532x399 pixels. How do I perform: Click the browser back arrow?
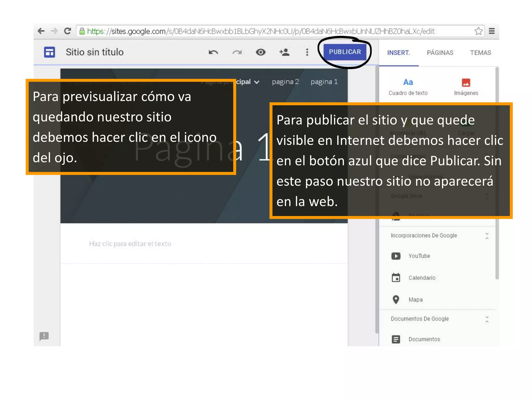[x=41, y=31]
